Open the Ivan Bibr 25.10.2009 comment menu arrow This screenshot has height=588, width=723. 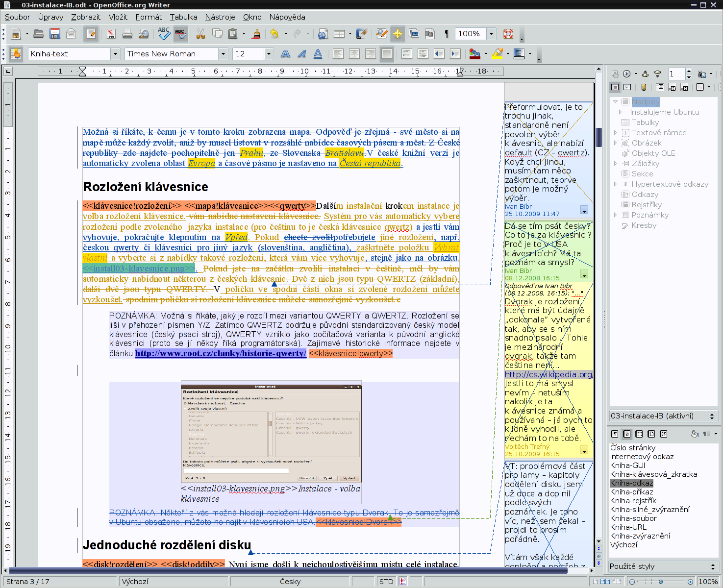click(584, 210)
